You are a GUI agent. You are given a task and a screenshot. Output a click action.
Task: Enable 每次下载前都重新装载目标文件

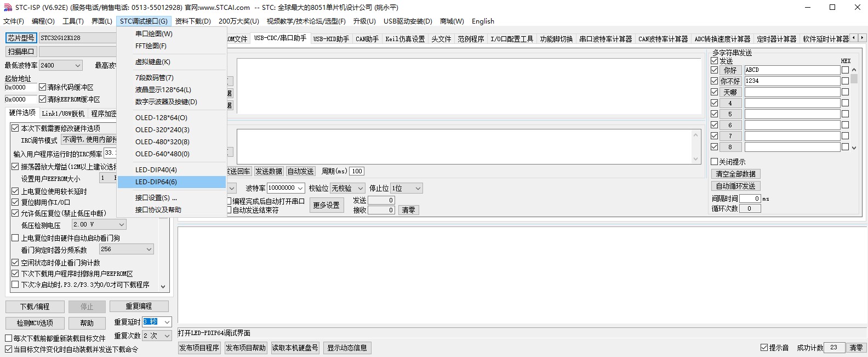(x=8, y=338)
